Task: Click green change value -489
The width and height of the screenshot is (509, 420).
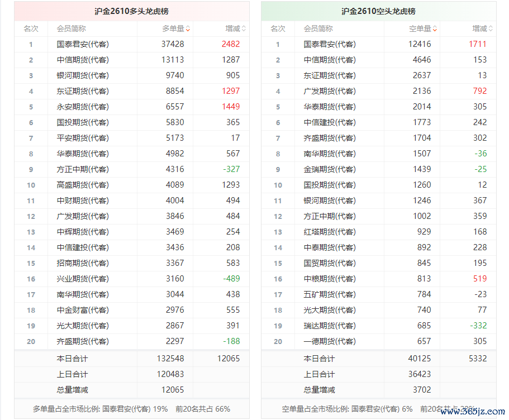Action: [x=231, y=279]
